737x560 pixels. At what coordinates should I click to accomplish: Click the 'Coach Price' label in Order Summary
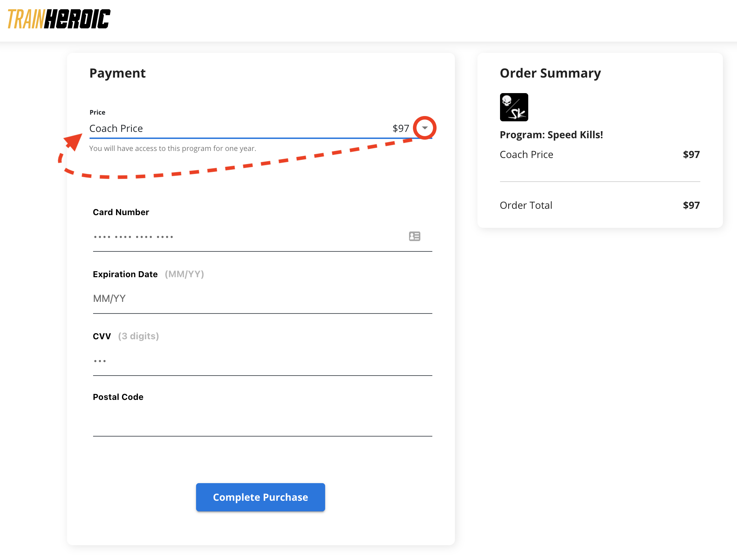click(x=526, y=154)
